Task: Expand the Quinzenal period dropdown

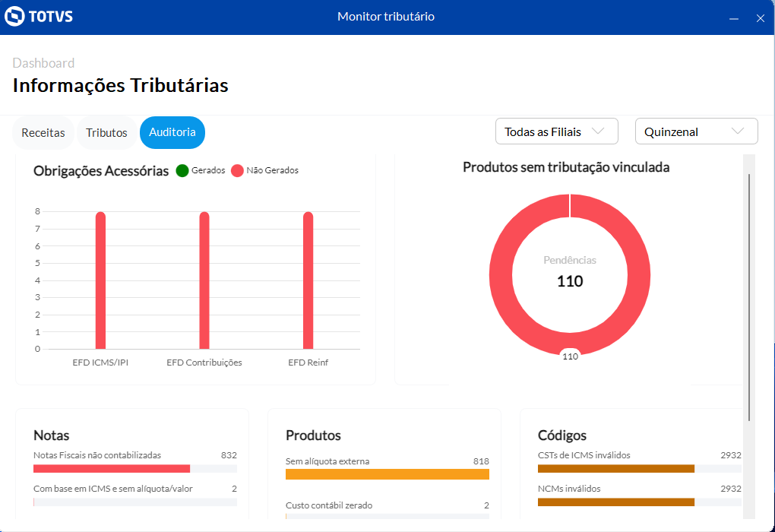Action: pos(696,131)
